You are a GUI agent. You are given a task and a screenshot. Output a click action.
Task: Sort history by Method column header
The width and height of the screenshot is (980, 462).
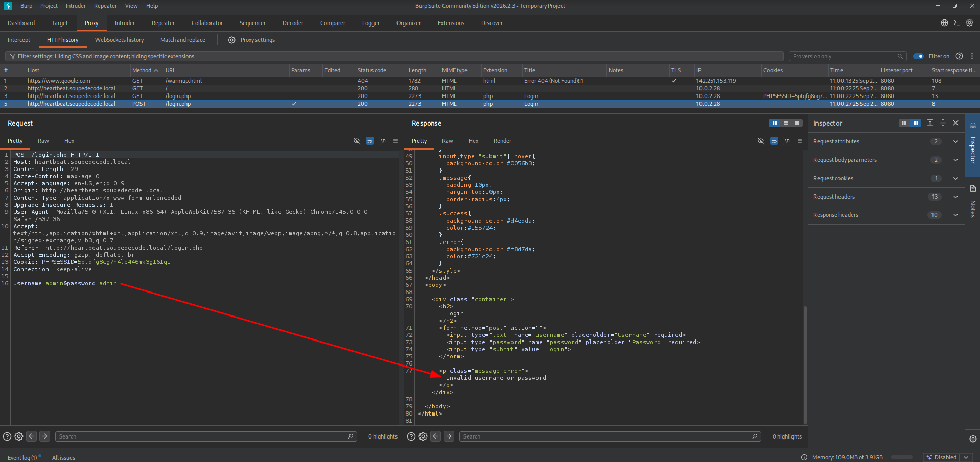(x=146, y=70)
